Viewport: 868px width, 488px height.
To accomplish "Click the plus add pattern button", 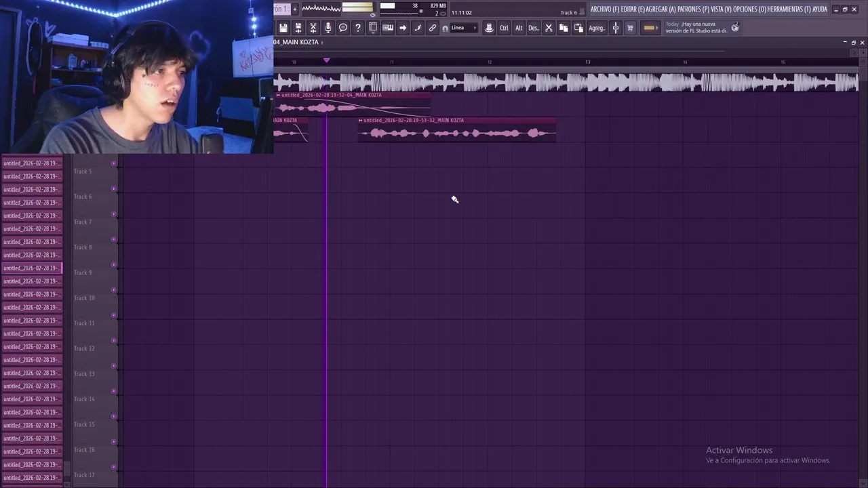I will click(294, 9).
